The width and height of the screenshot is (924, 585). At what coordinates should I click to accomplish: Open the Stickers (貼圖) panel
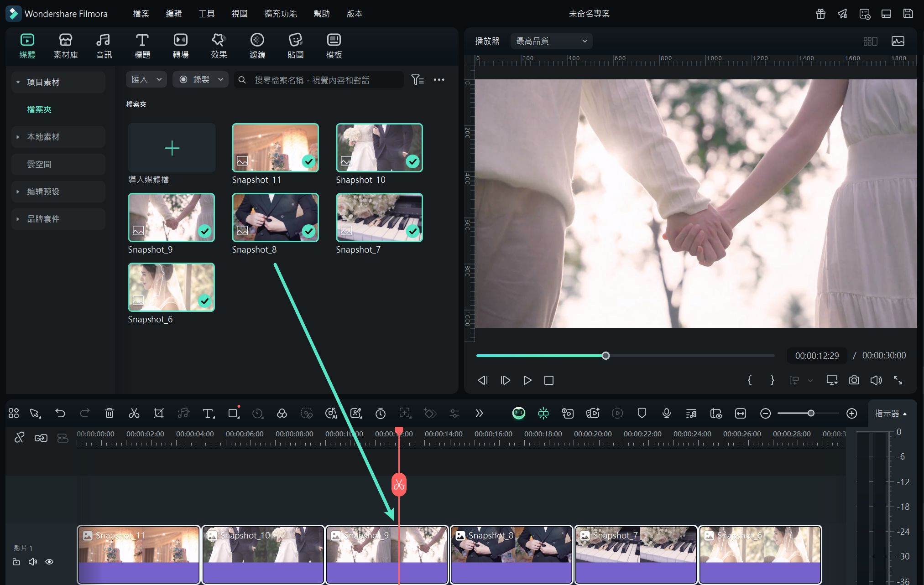[295, 46]
